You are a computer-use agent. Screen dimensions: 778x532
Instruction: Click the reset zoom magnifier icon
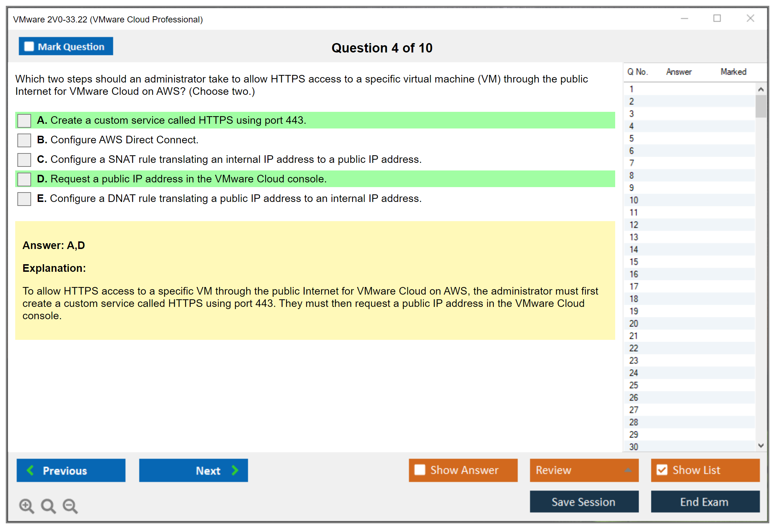(48, 506)
